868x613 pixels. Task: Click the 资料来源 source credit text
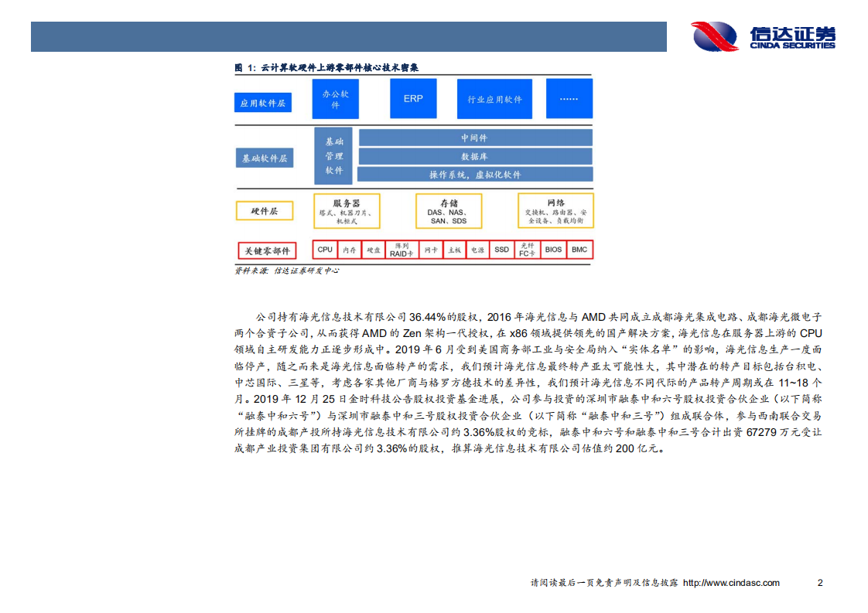[286, 271]
